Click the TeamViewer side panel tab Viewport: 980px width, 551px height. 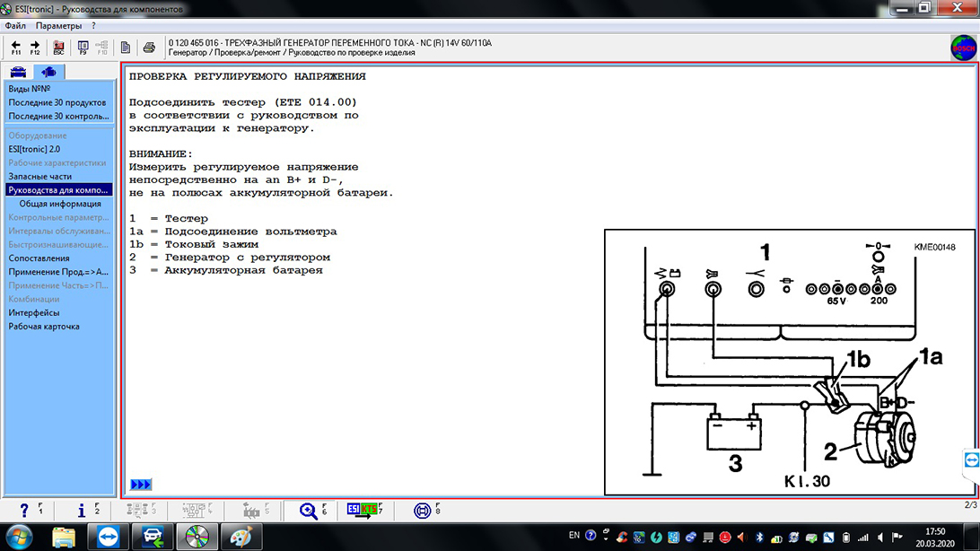[x=971, y=461]
